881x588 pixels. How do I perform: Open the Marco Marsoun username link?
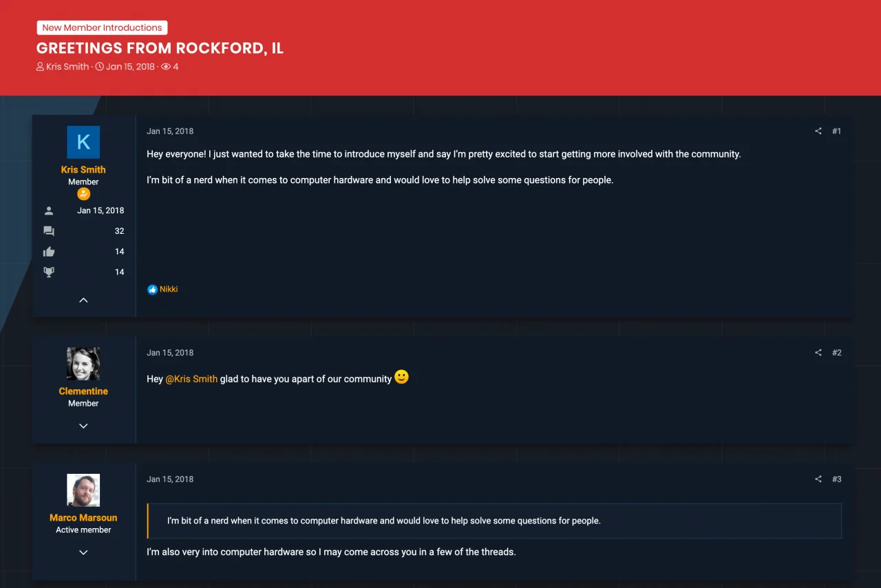tap(83, 518)
